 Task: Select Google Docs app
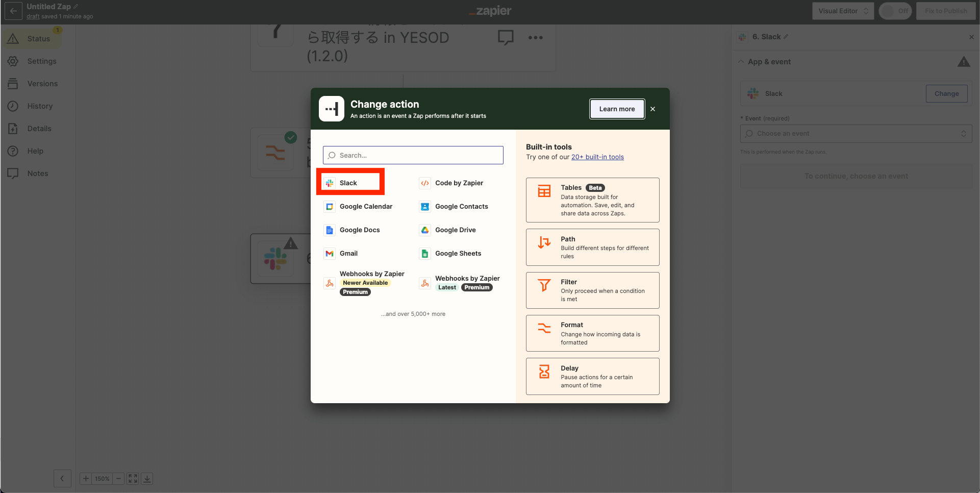pos(353,230)
